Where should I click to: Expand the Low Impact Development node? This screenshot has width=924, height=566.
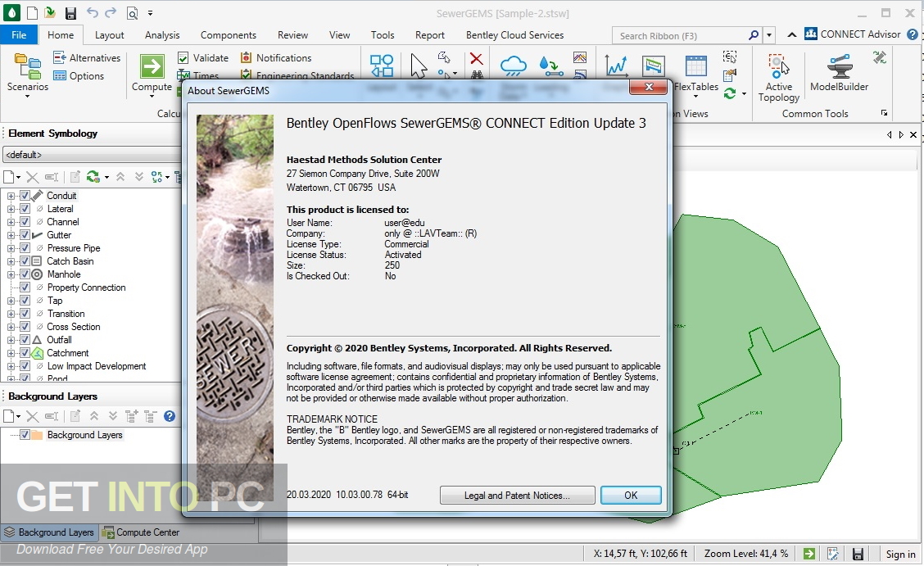click(11, 366)
